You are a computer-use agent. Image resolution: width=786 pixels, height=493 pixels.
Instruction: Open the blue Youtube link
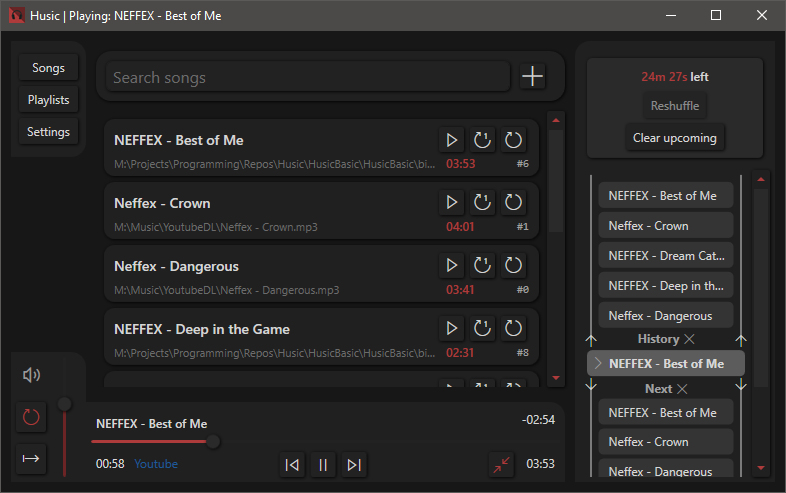click(x=156, y=464)
